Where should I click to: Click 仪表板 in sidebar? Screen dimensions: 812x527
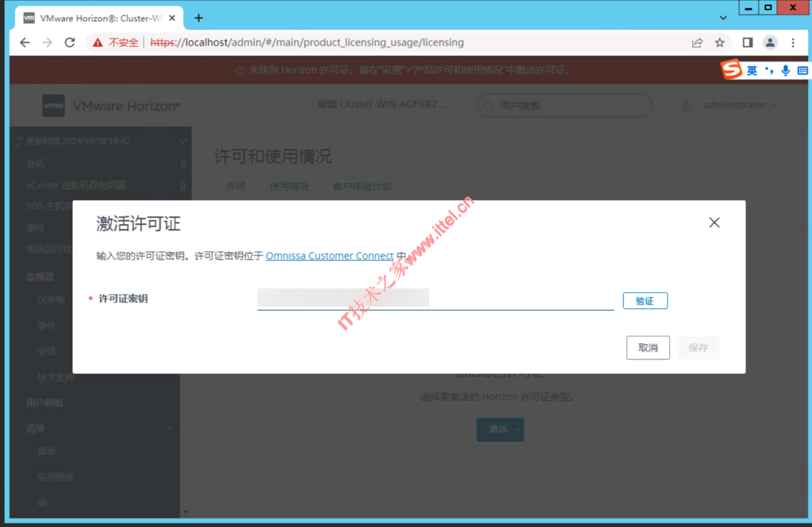point(51,300)
